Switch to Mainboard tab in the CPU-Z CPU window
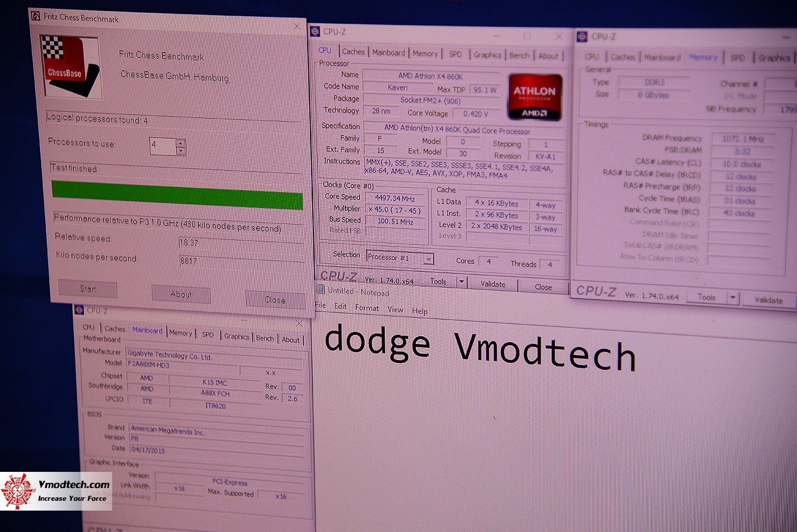797x532 pixels. pos(389,53)
